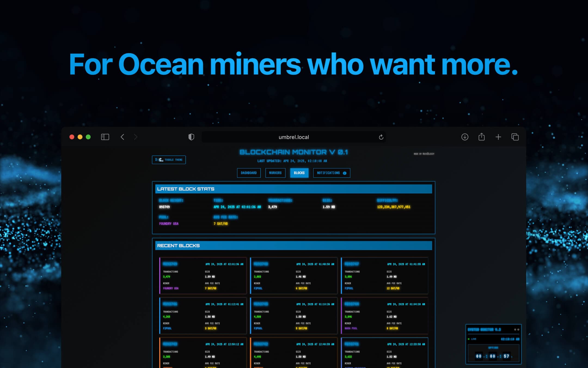Click the first gray dot on System Monitor
The width and height of the screenshot is (588, 368).
click(x=515, y=330)
